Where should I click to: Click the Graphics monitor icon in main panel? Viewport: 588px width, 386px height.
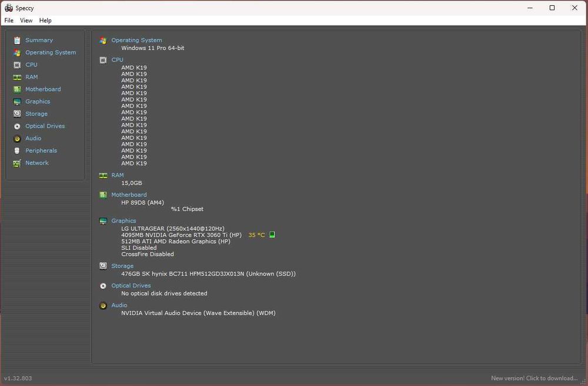(103, 221)
